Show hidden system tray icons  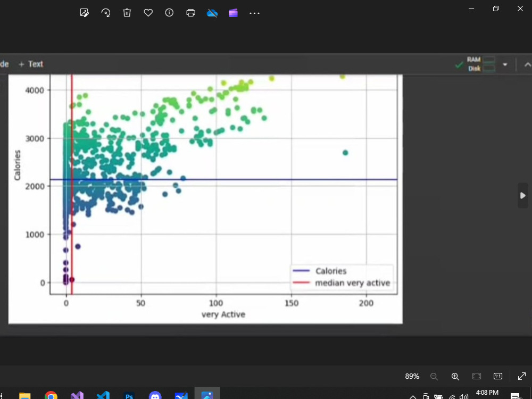pyautogui.click(x=413, y=397)
